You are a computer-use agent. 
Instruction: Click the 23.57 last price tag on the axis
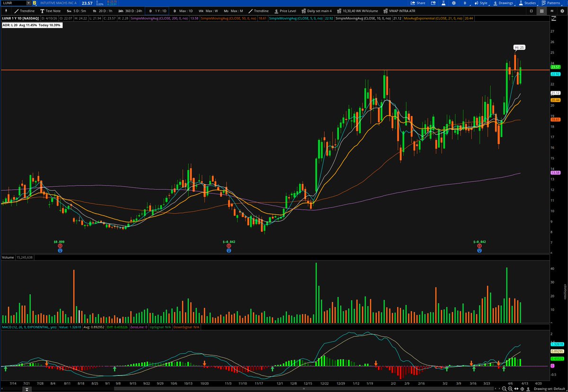(x=555, y=67)
